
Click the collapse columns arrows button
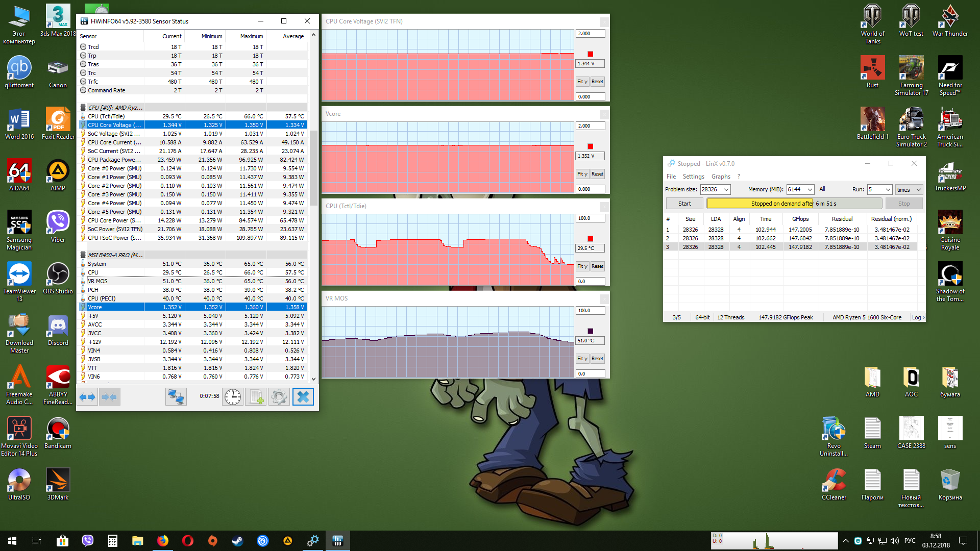point(109,397)
